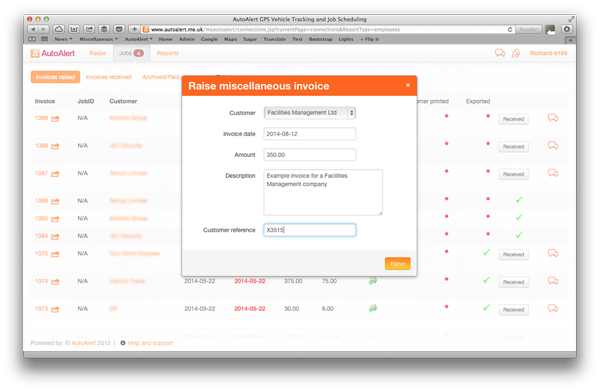Viewport: 600px width, 391px height.
Task: Expand Miscellaneous bookmarks folder
Action: 98,39
